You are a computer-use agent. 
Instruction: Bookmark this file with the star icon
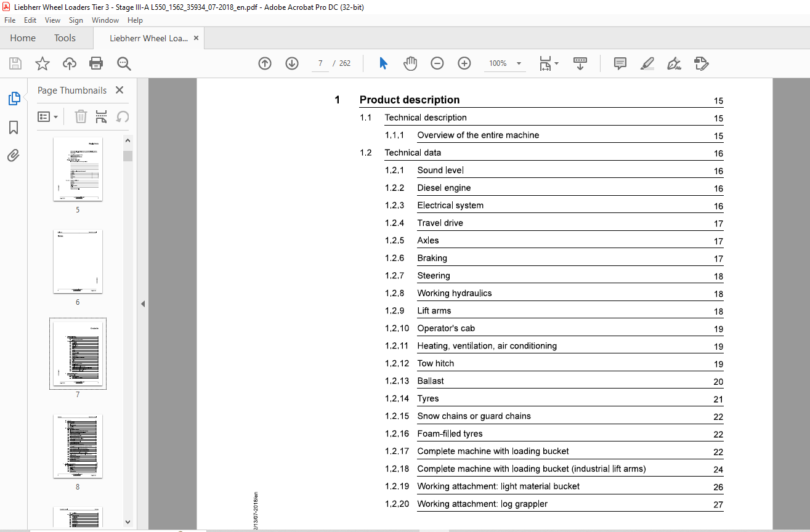43,63
